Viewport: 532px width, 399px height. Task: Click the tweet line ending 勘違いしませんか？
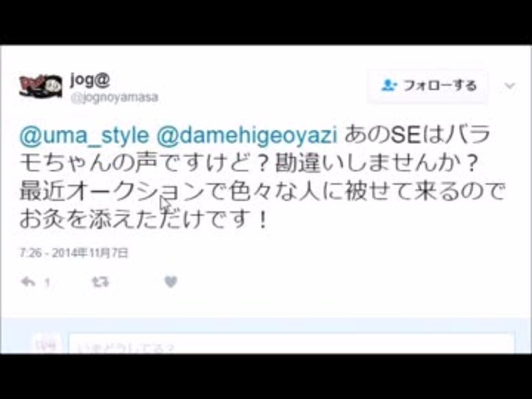click(x=248, y=164)
